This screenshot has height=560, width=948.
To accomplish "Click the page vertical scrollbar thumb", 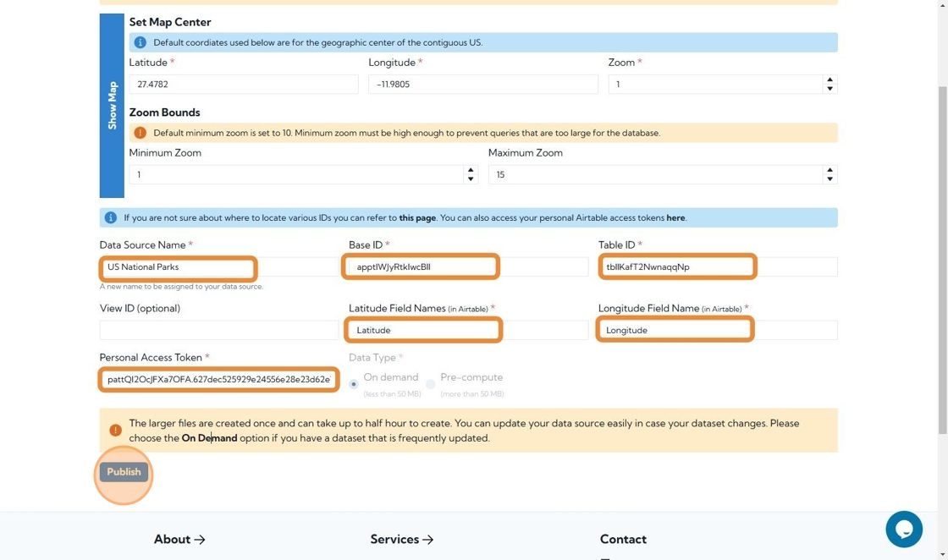I will (x=943, y=260).
